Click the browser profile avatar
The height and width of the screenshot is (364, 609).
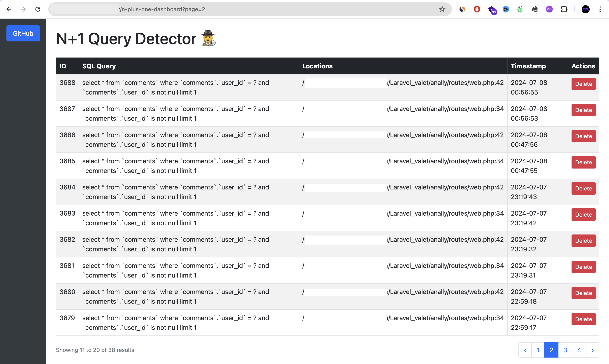pos(585,9)
